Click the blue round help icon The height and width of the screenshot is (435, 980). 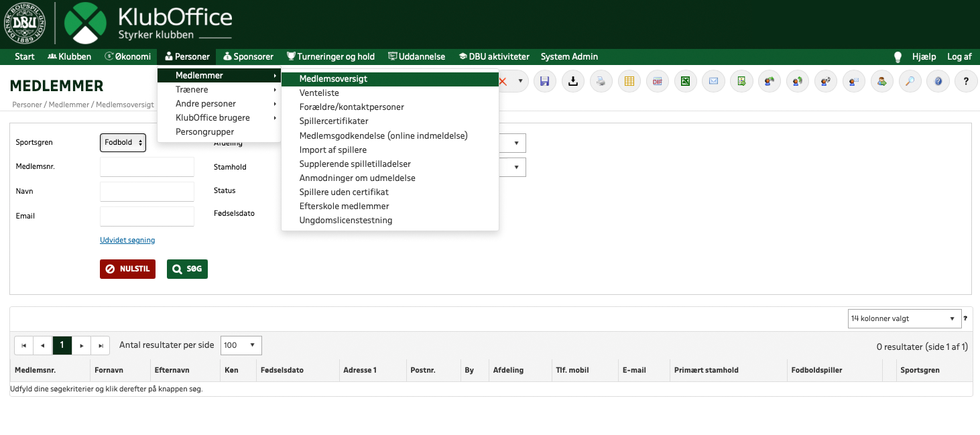(x=938, y=82)
